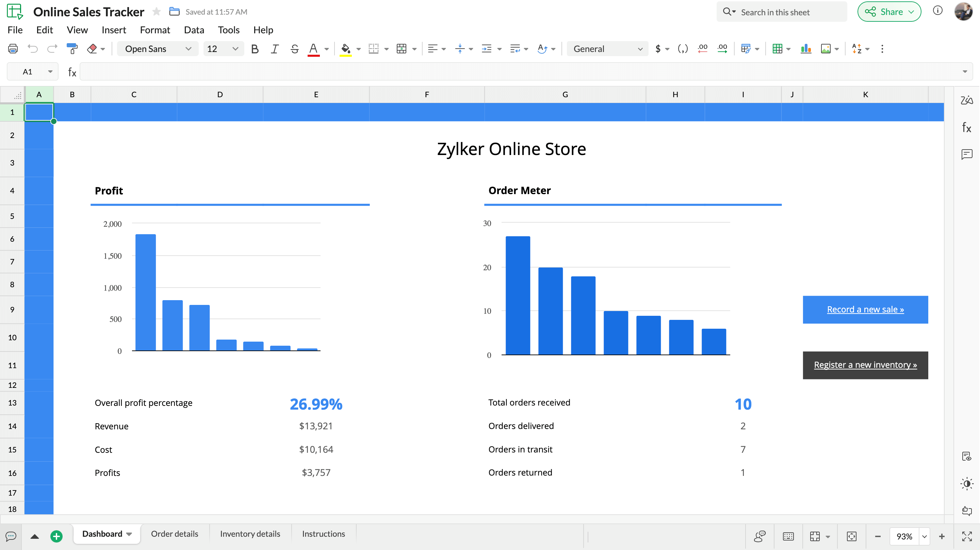Toggle bold formatting
This screenshot has height=550, width=980.
point(255,49)
